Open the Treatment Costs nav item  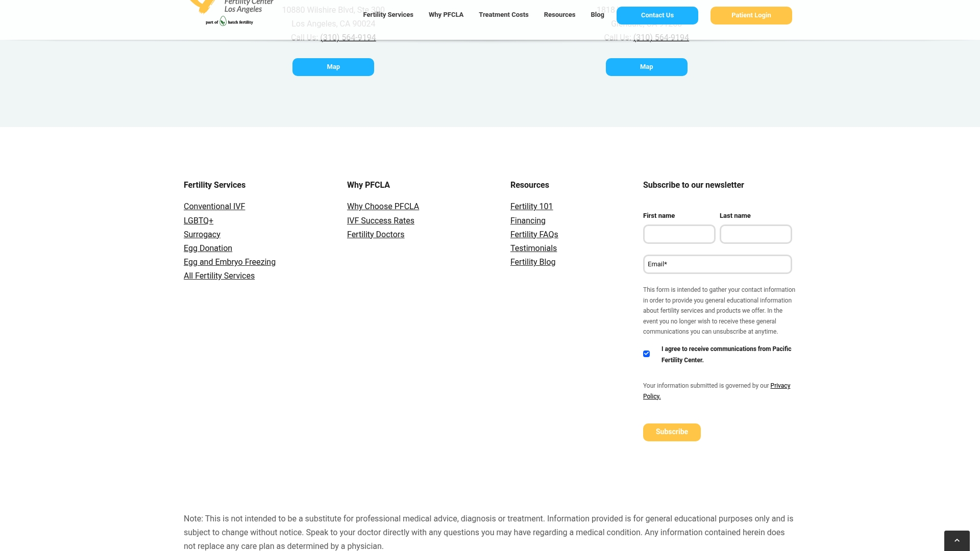coord(503,15)
